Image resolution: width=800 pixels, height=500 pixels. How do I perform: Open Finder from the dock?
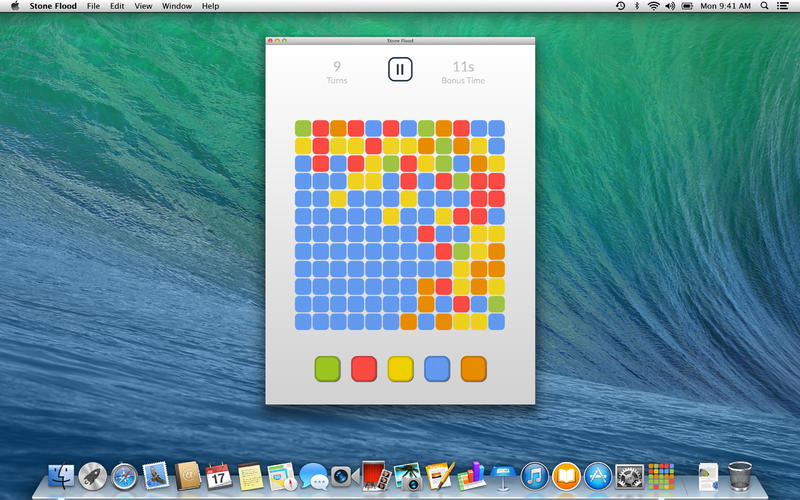click(62, 476)
